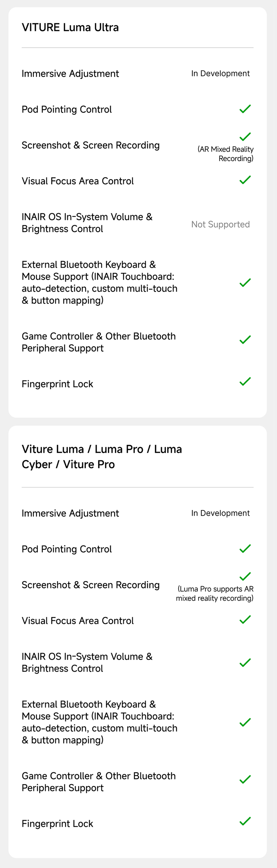Click Luma Ultra INAIR OS Volume & Brightness label

tap(87, 223)
